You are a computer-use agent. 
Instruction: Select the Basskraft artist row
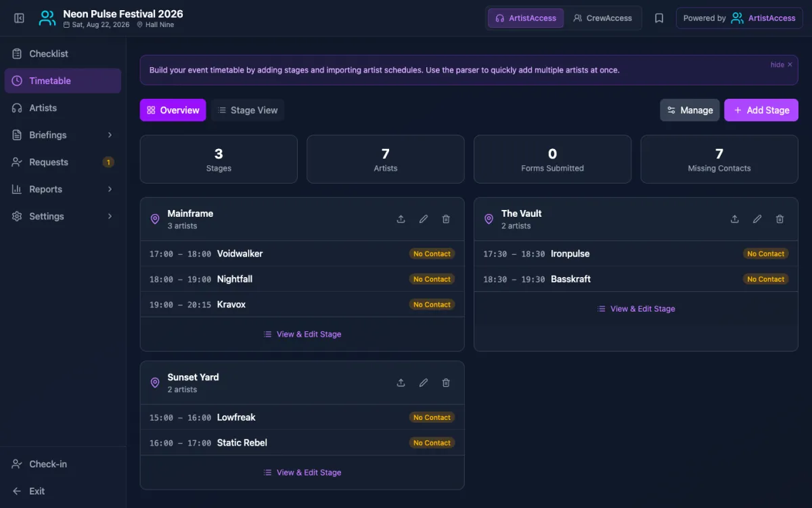636,279
